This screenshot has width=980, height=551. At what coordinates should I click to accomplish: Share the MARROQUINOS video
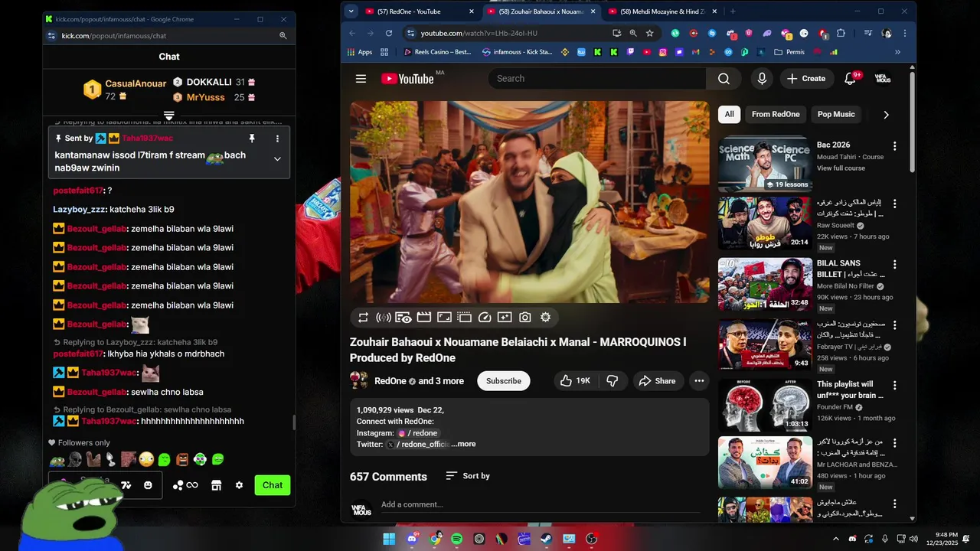657,381
